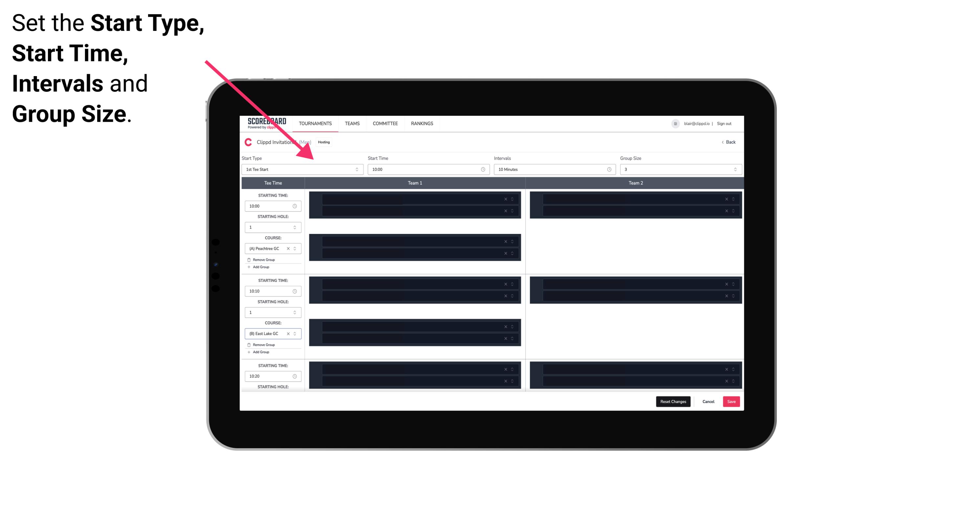Expand the Group Size dropdown
Screen dimensions: 980x527
[x=734, y=169]
